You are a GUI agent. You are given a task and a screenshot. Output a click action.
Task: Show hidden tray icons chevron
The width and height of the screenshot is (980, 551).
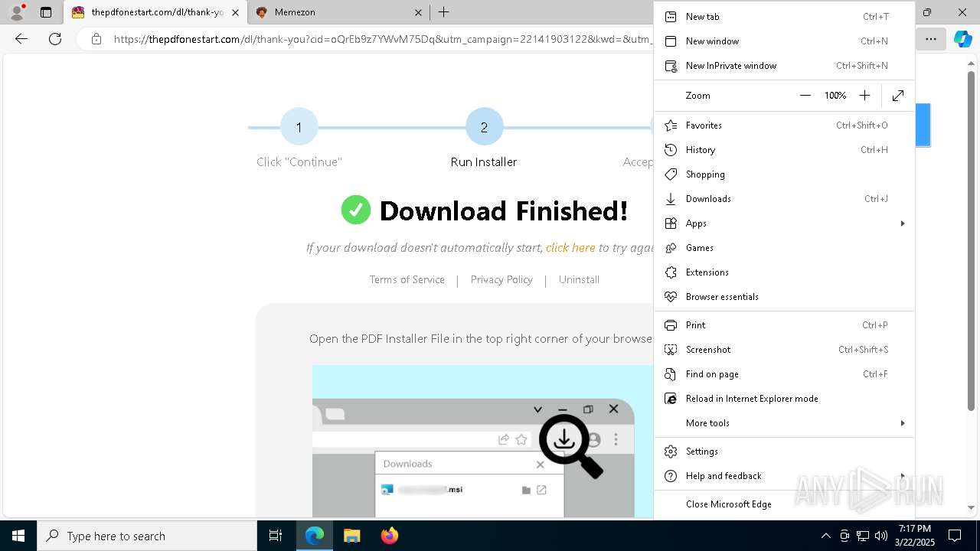[x=825, y=536]
